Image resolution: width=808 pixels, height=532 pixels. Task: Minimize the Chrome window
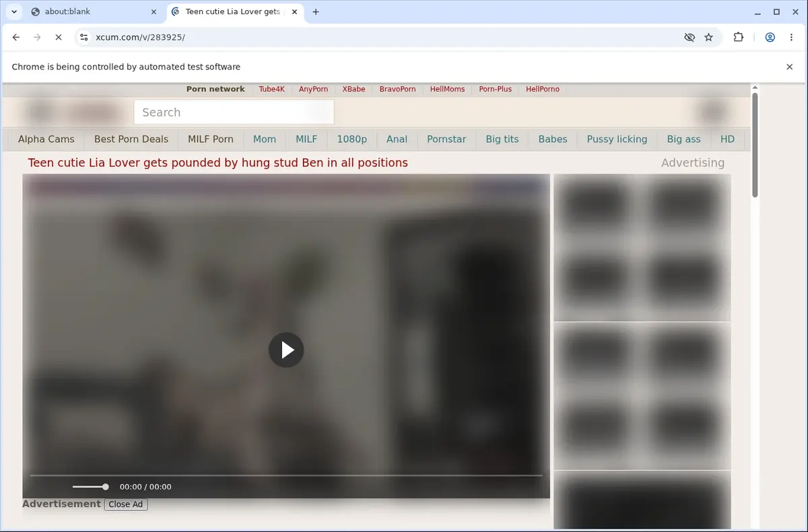pyautogui.click(x=757, y=11)
